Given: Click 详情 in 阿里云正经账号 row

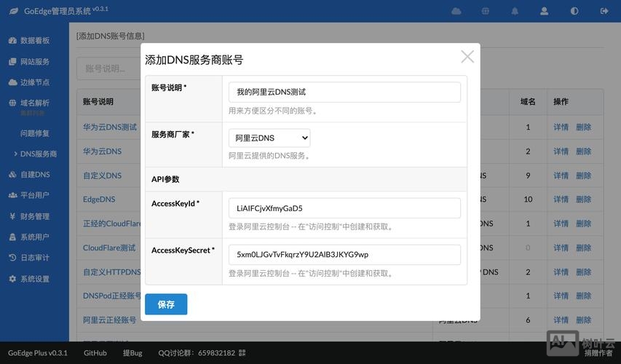Looking at the screenshot, I should [561, 320].
